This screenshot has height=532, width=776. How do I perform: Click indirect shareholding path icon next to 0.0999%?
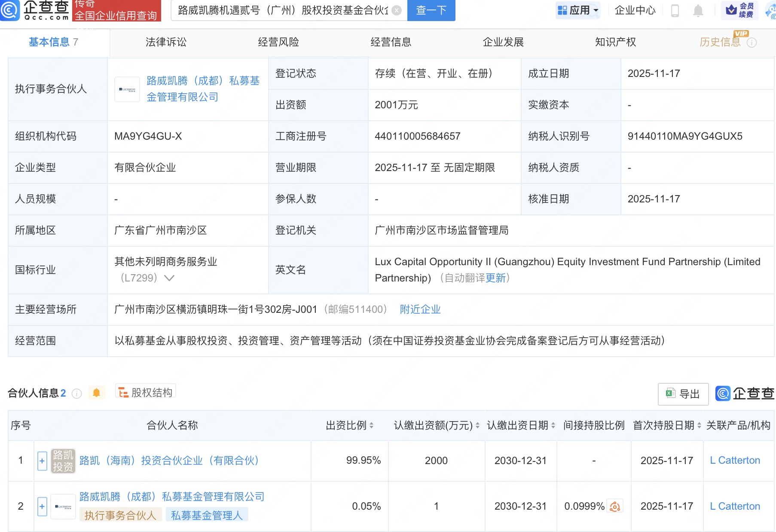point(615,506)
